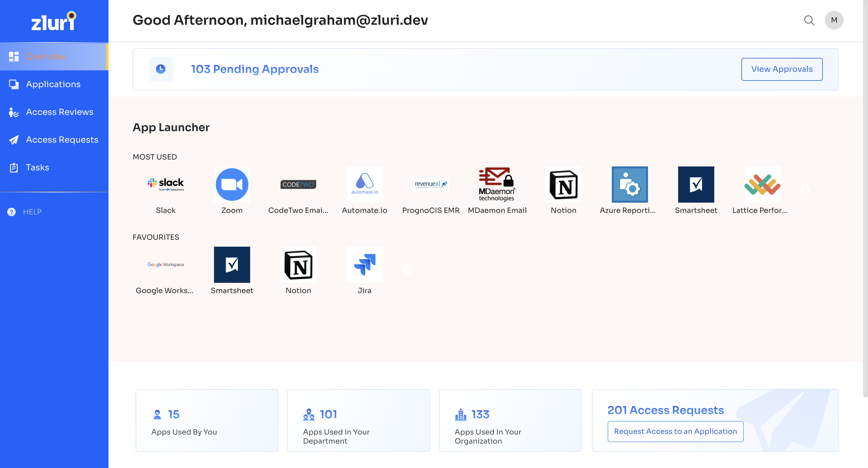This screenshot has width=868, height=468.
Task: Launch Azure Reporting app icon
Action: pyautogui.click(x=629, y=185)
